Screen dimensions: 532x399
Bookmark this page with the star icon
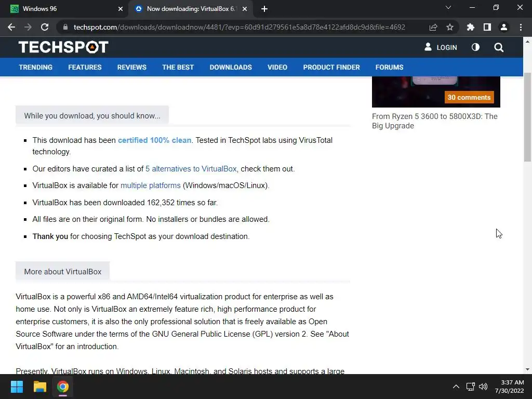point(450,27)
